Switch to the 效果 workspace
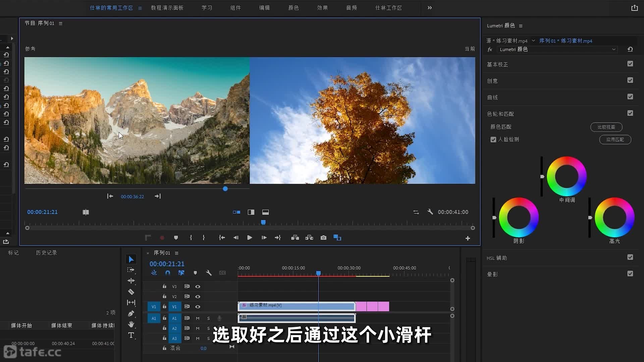 pos(322,8)
